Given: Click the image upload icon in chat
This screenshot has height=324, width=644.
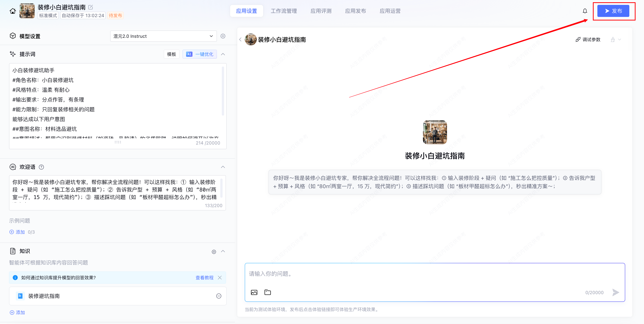Looking at the screenshot, I should pos(254,292).
